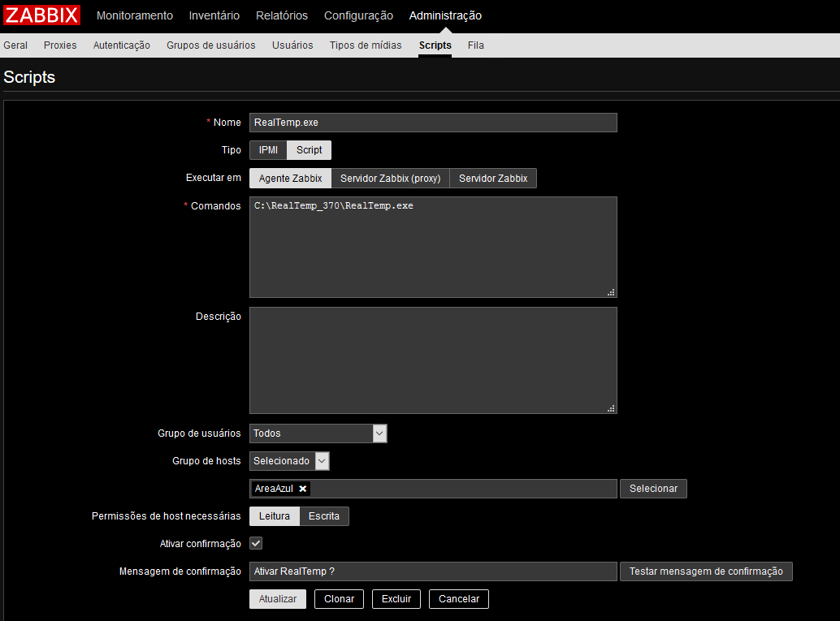This screenshot has height=621, width=840.
Task: Go to Tipos de mídias submenu
Action: (366, 45)
